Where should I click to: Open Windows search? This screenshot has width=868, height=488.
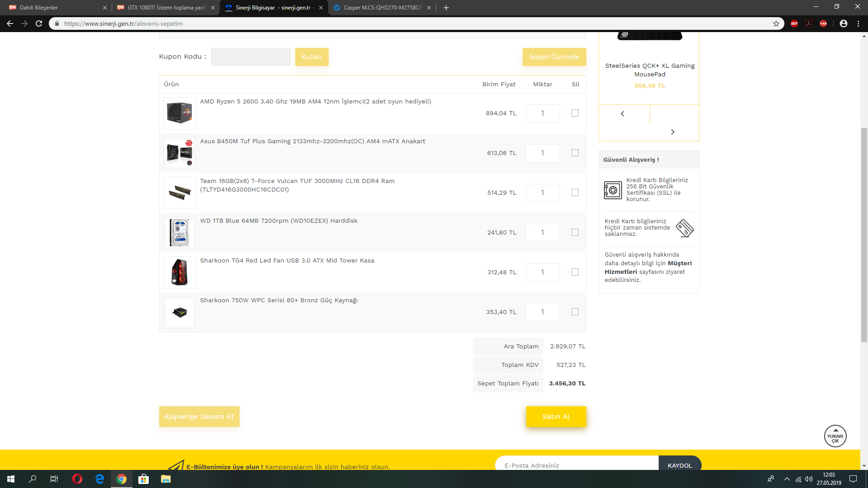click(33, 479)
